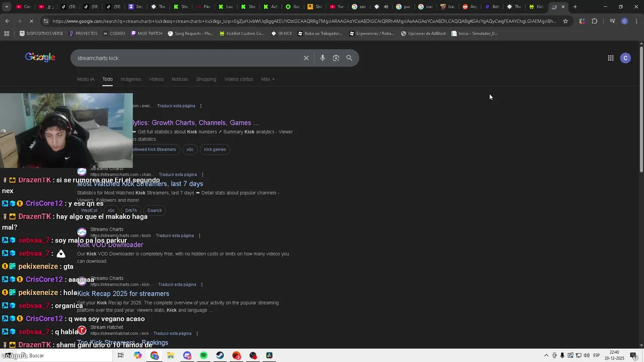Screen dimensions: 644x362
Task: Open the Google account avatar menu
Action: (625, 58)
